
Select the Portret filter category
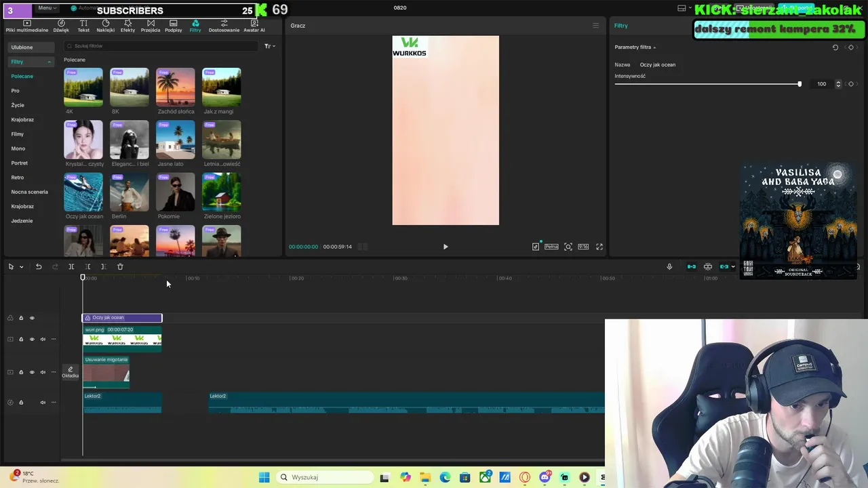[20, 163]
